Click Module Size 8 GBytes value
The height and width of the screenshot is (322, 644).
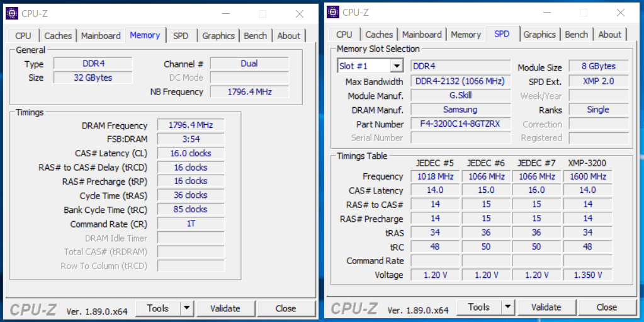pyautogui.click(x=599, y=66)
